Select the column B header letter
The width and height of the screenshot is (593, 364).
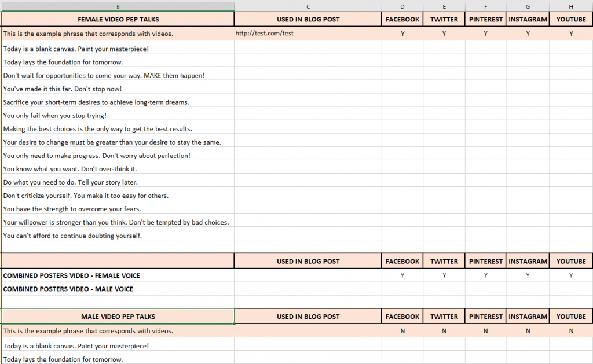tap(118, 6)
